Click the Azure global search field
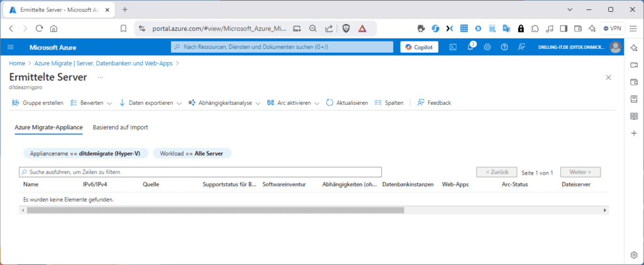This screenshot has width=644, height=265. [x=282, y=47]
